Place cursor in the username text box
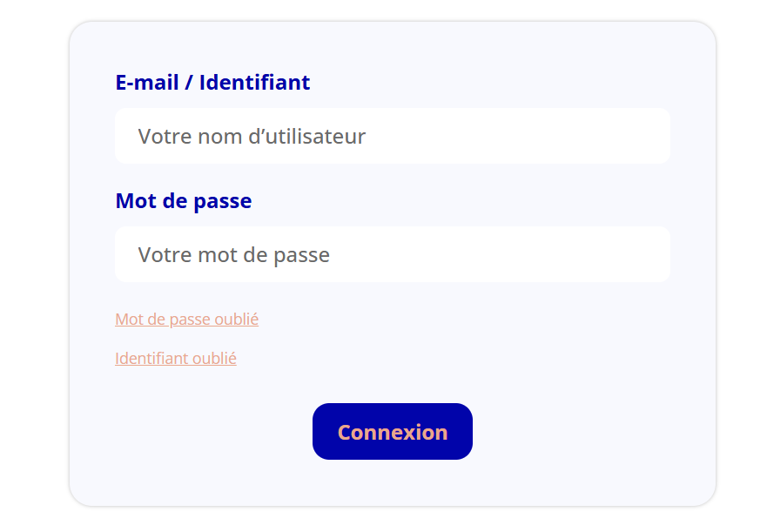This screenshot has width=767, height=532. 392,136
